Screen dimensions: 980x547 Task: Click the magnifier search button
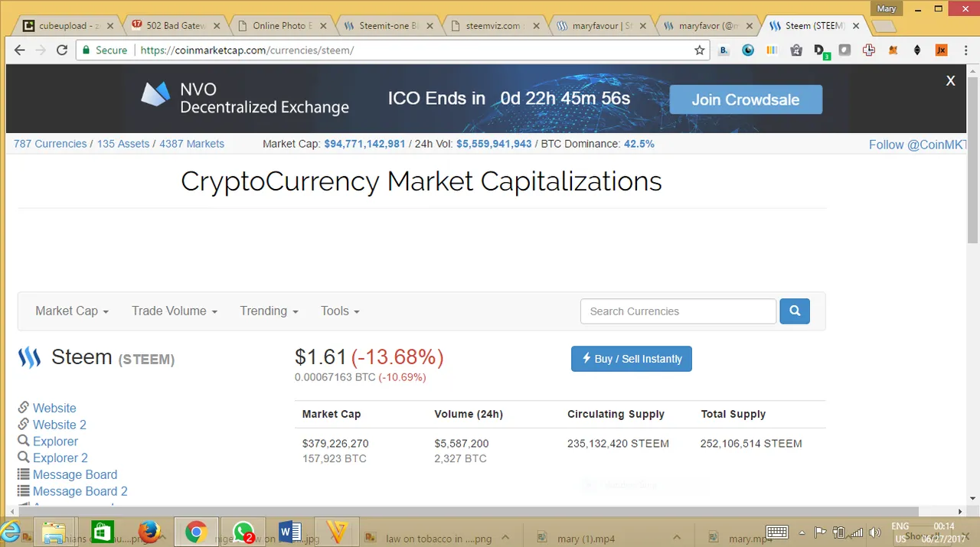click(x=795, y=311)
